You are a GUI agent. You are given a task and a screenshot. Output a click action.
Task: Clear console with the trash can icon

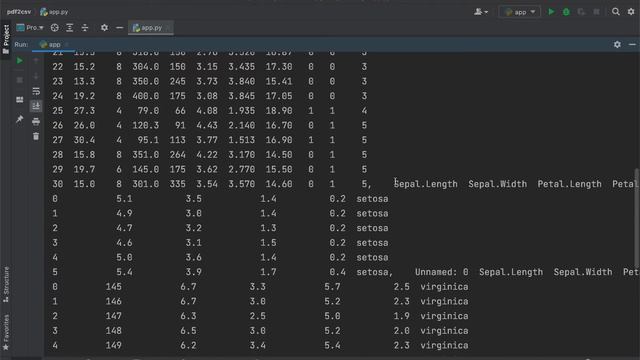point(36,136)
